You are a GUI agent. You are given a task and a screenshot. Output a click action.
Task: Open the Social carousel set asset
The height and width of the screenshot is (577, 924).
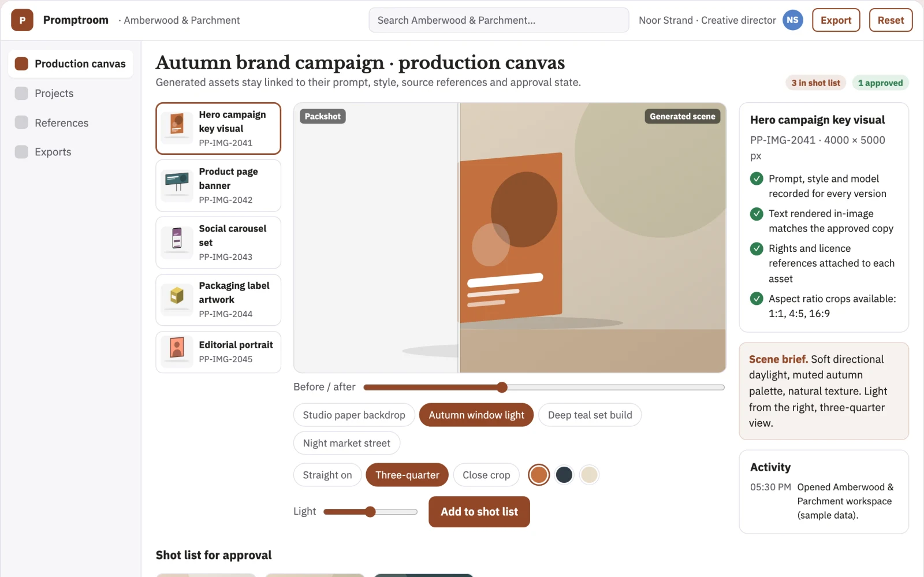[x=218, y=243]
